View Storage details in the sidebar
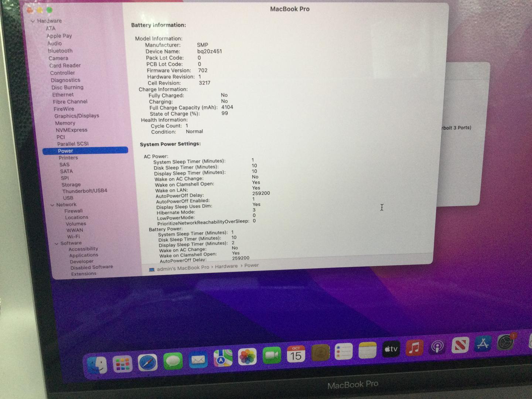Screen dimensions: 532x399 pos(71,185)
